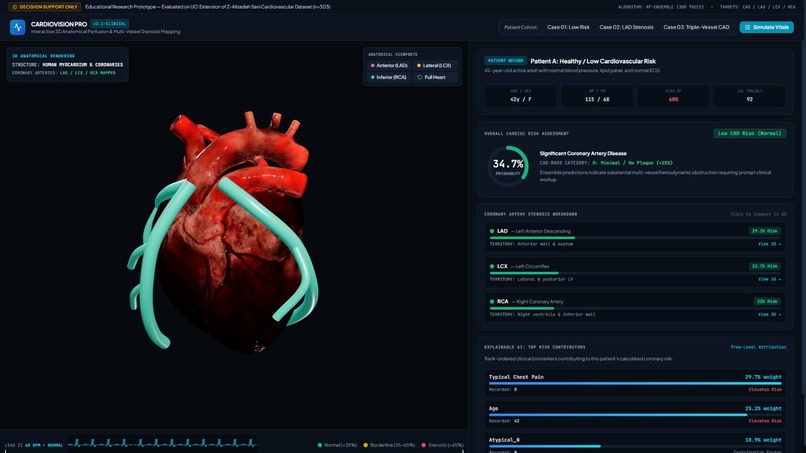The height and width of the screenshot is (453, 806).
Task: Open View 3D link for LAD
Action: 769,244
